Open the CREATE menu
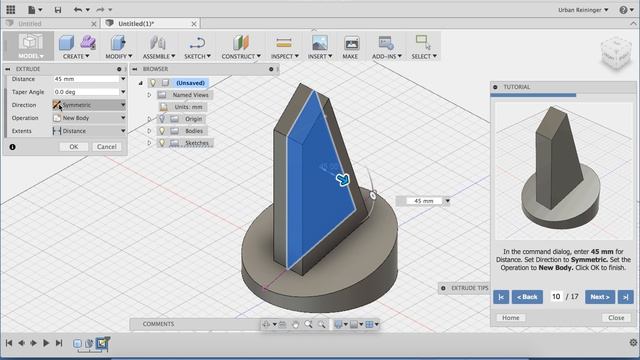The image size is (640, 360). 76,56
